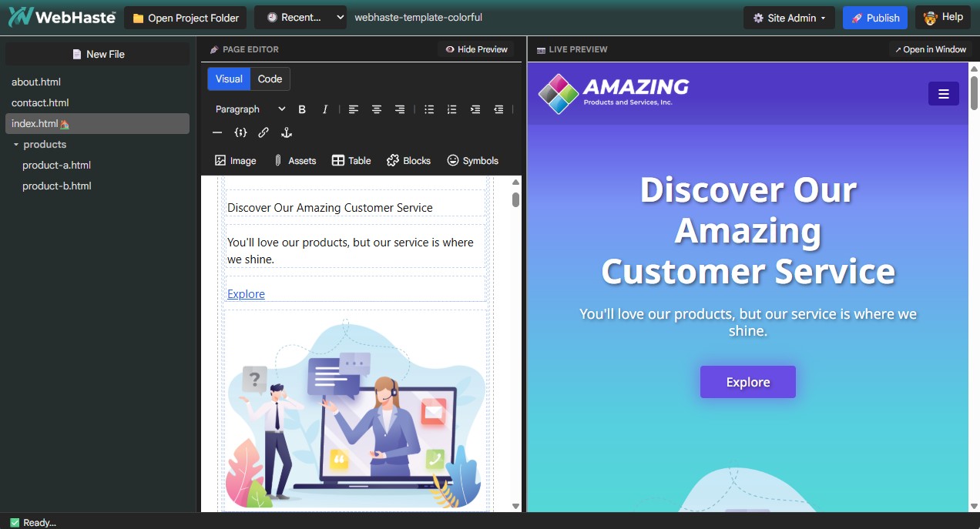The height and width of the screenshot is (529, 980).
Task: Open about.html in the file list
Action: [36, 82]
